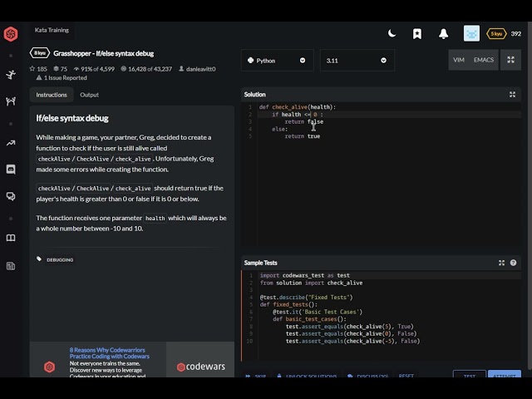This screenshot has height=399, width=532.
Task: Click the word false in solution code
Action: [x=315, y=122]
